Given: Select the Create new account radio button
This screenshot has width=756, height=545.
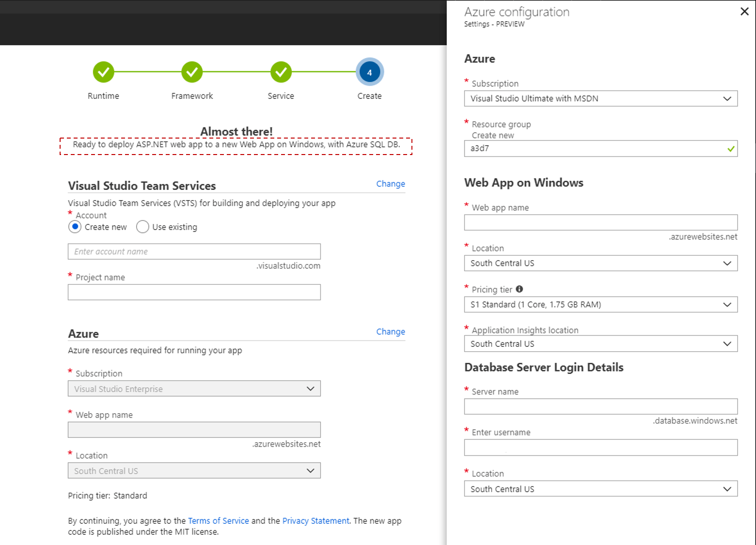Looking at the screenshot, I should pos(75,227).
